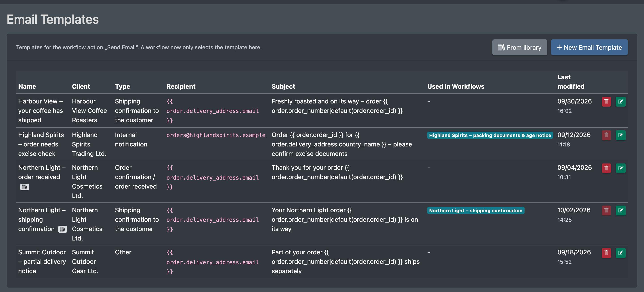This screenshot has width=644, height=292.
Task: Click subject 'Part of your order' ships separately
Action: click(345, 262)
